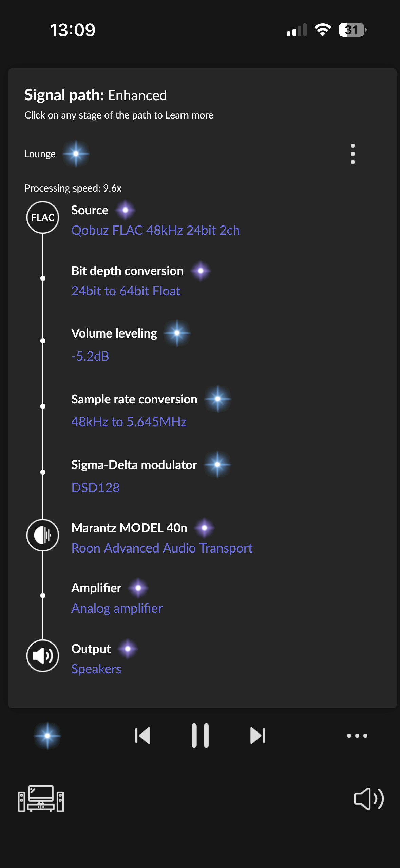The width and height of the screenshot is (400, 868).
Task: Skip to the next track
Action: tap(258, 736)
